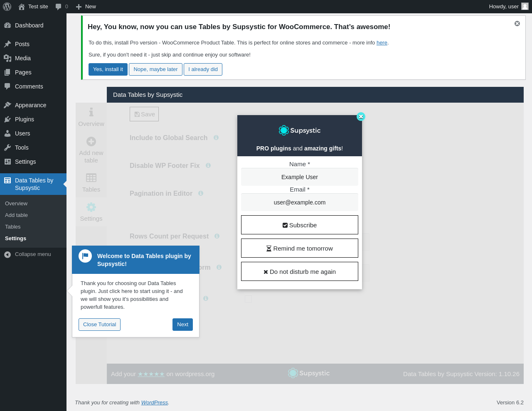Follow the 'here' more info link
Screen dimensions: 532x411
tap(382, 43)
